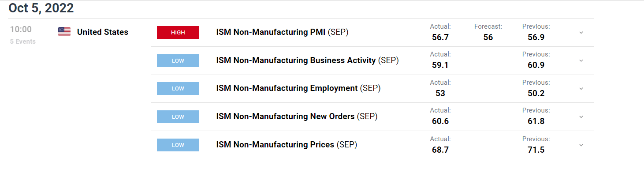Click LOW badge beside New Orders
644x173 pixels.
[x=178, y=117]
